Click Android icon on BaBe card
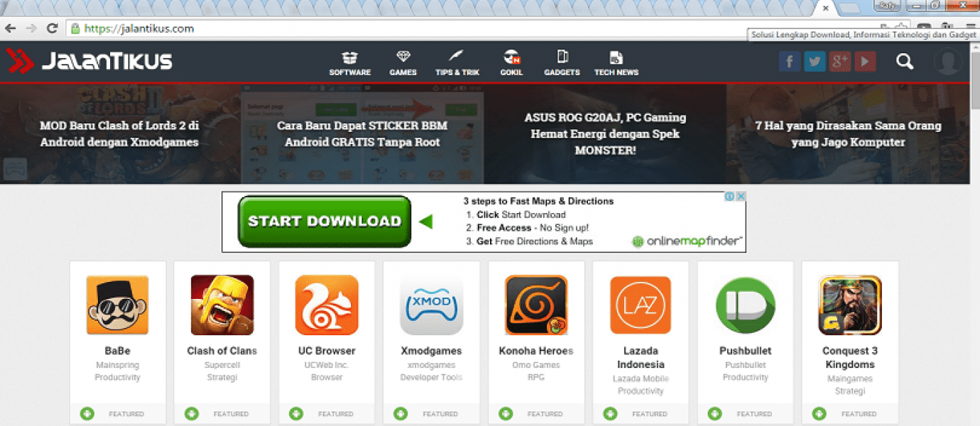Image resolution: width=980 pixels, height=426 pixels. [x=87, y=413]
